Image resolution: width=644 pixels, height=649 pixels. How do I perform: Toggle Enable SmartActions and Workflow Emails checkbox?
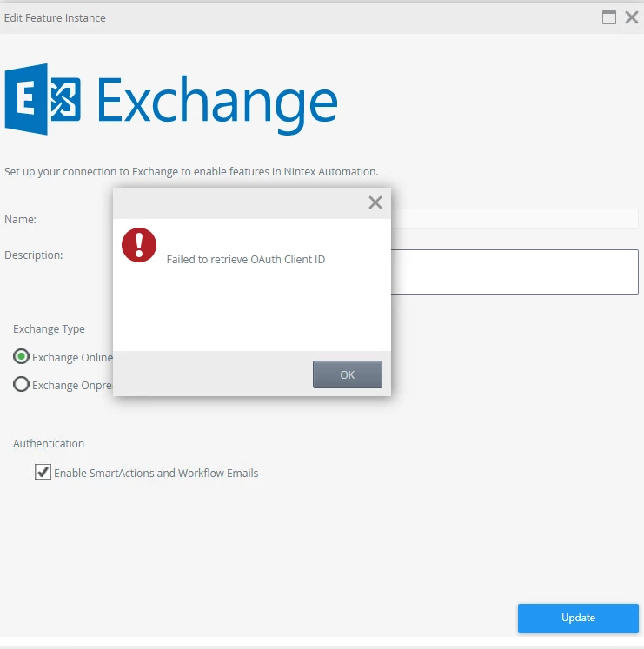43,472
